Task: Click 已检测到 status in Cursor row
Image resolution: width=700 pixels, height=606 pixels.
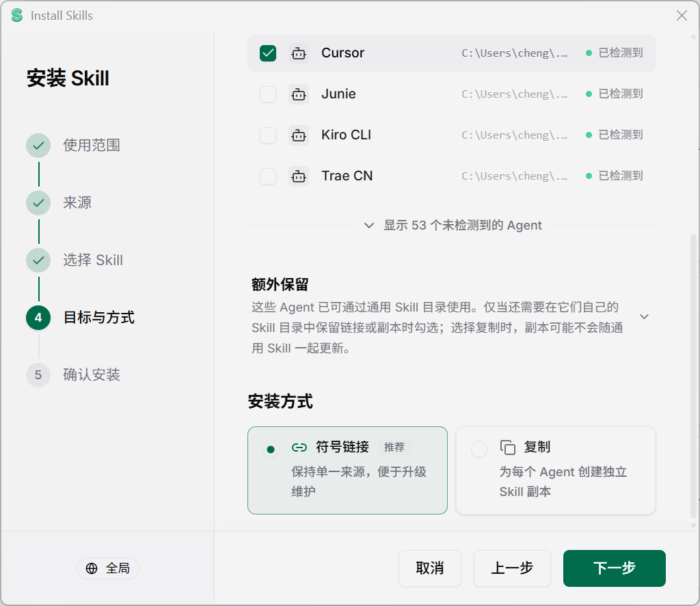Action: pos(621,53)
